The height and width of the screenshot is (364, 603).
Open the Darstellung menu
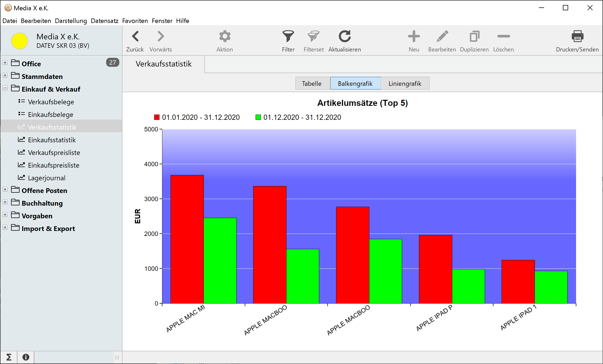(x=71, y=21)
